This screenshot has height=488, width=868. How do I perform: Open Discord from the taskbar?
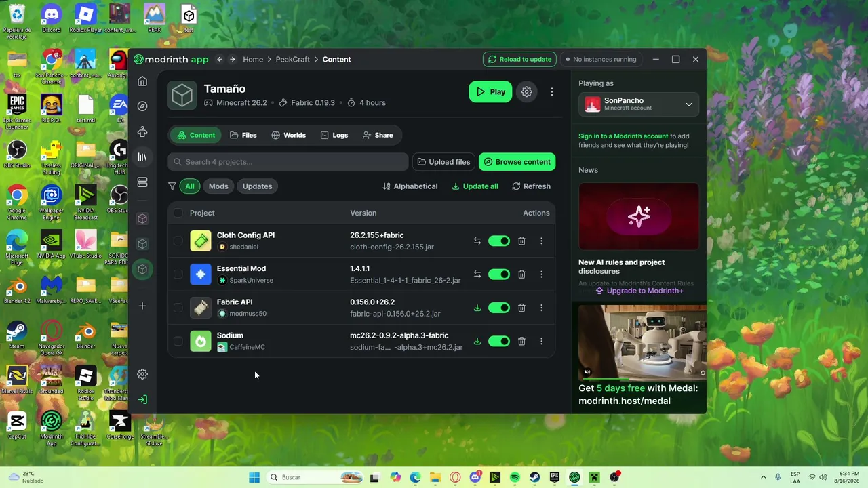tap(475, 477)
